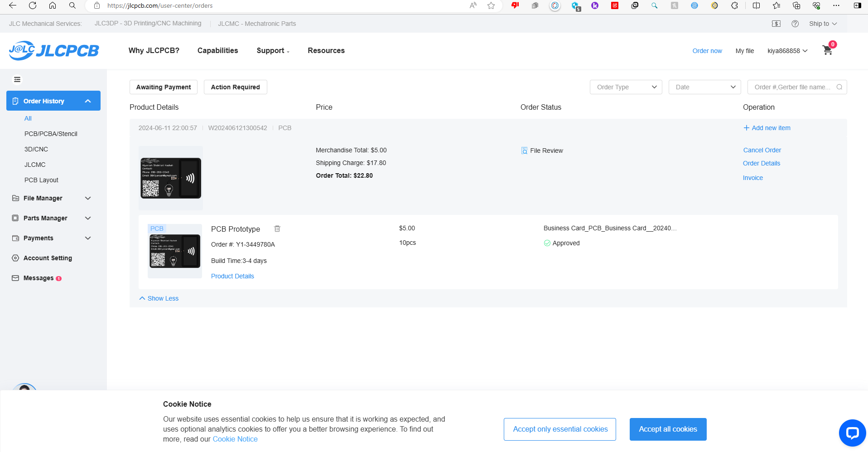The image size is (868, 452).
Task: Open Account Setting in the sidebar
Action: [48, 258]
